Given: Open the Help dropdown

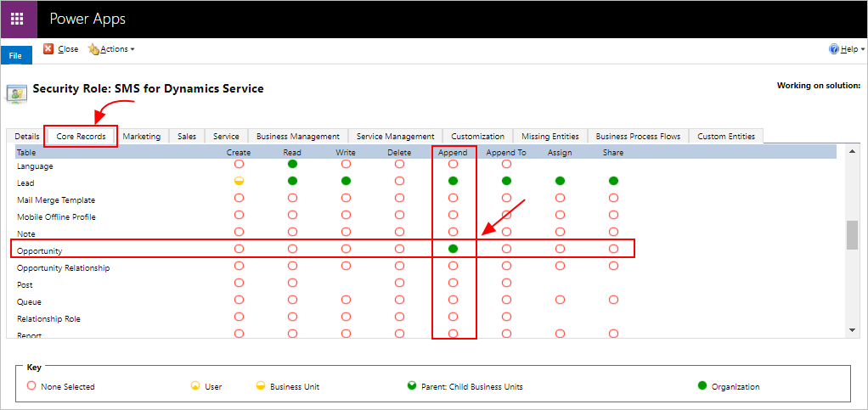Looking at the screenshot, I should pos(848,49).
